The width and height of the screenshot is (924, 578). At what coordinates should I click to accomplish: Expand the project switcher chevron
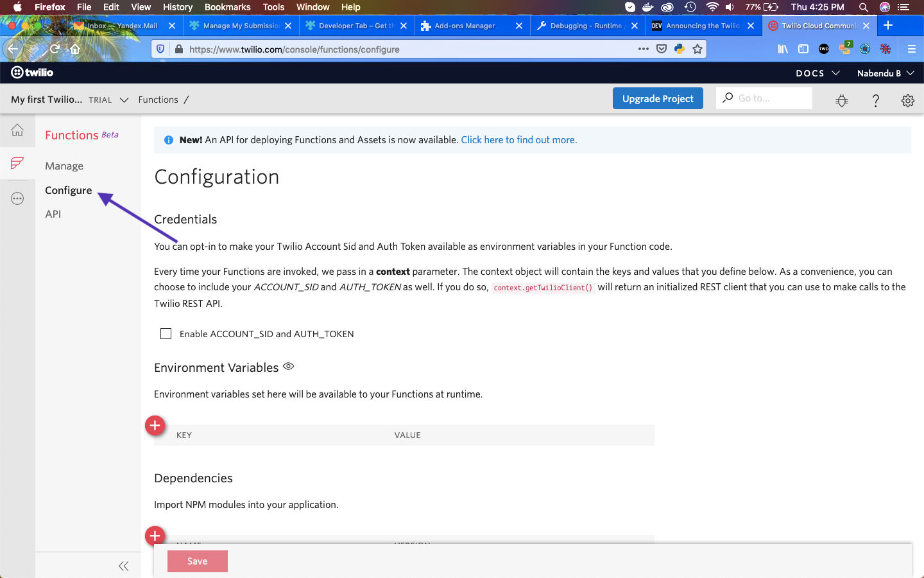(124, 100)
